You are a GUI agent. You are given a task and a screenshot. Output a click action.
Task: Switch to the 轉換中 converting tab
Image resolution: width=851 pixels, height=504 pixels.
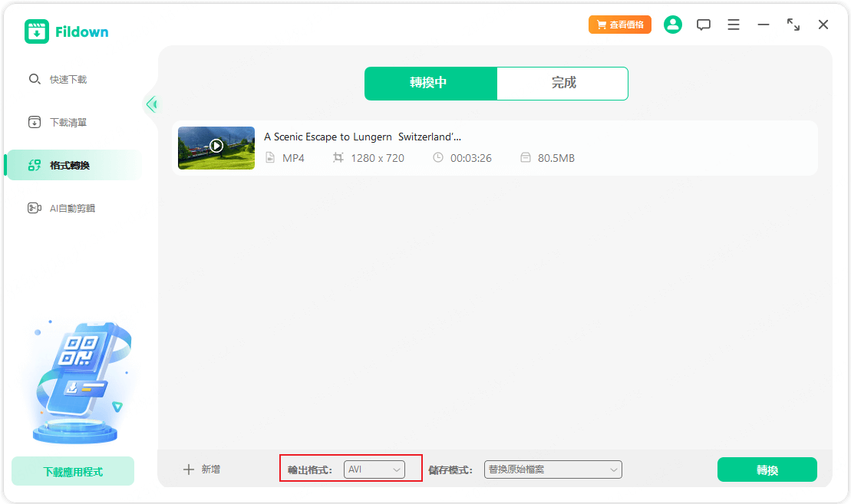tap(430, 83)
